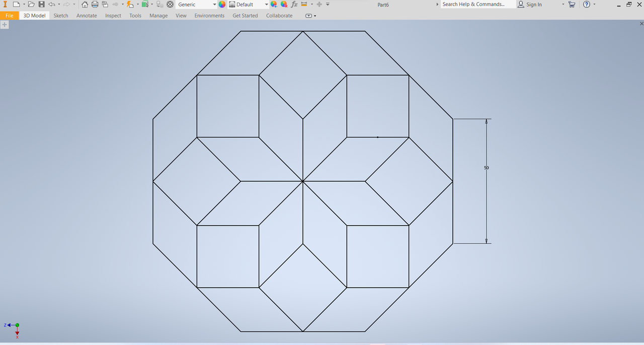Open the Tools tab
The width and height of the screenshot is (644, 345).
[135, 16]
